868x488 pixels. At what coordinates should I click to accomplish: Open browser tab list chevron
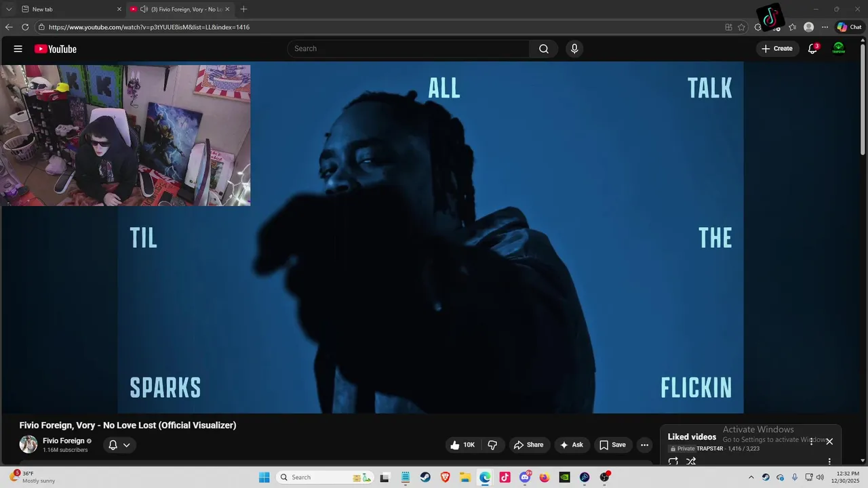(x=9, y=9)
